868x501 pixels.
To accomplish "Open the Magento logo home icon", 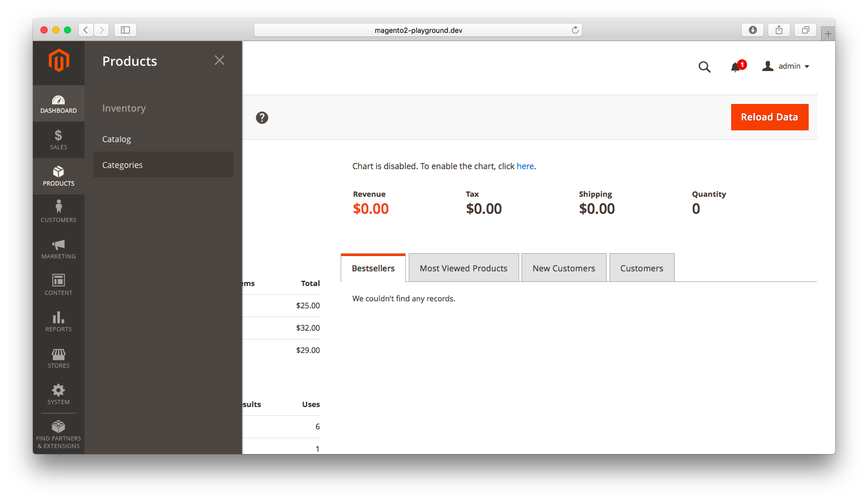I will coord(58,60).
